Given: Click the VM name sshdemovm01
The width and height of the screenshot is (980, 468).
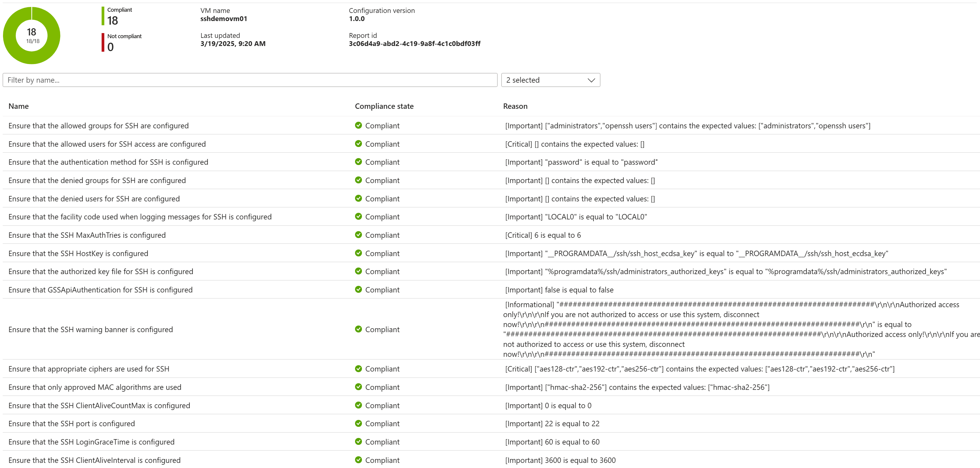Looking at the screenshot, I should pyautogui.click(x=224, y=18).
